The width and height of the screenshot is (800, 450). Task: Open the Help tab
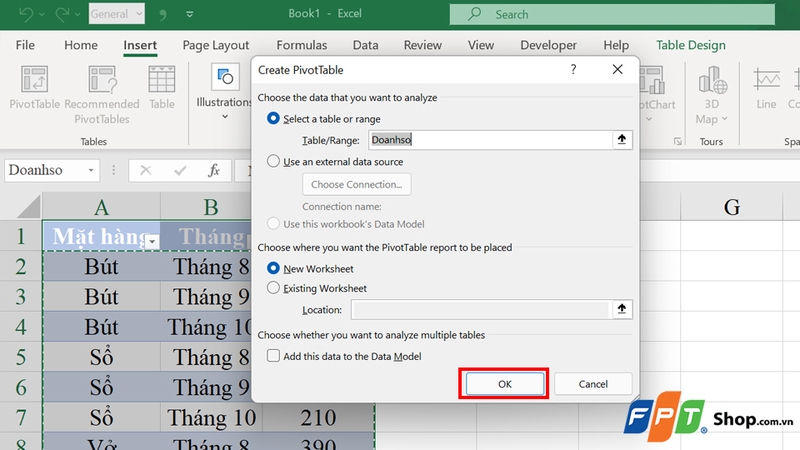click(x=616, y=45)
